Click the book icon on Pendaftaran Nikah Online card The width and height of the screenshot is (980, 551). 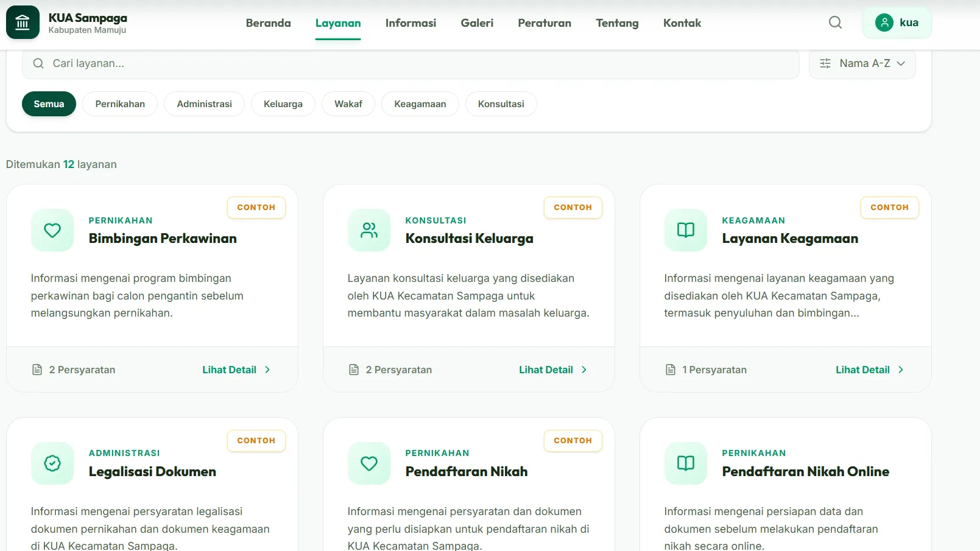coord(686,463)
